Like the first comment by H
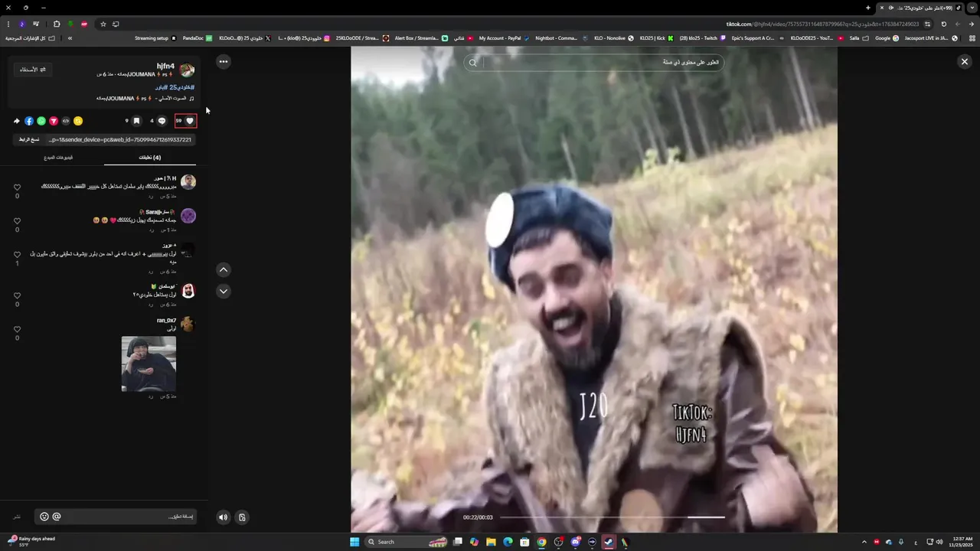The width and height of the screenshot is (980, 551). [17, 187]
